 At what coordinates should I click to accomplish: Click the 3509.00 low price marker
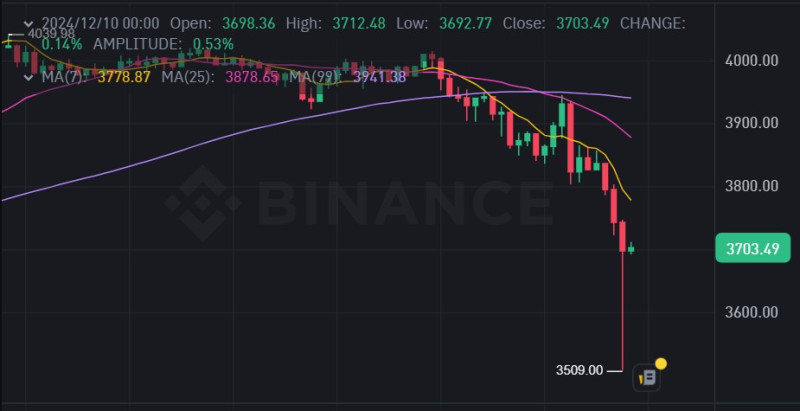tap(579, 370)
